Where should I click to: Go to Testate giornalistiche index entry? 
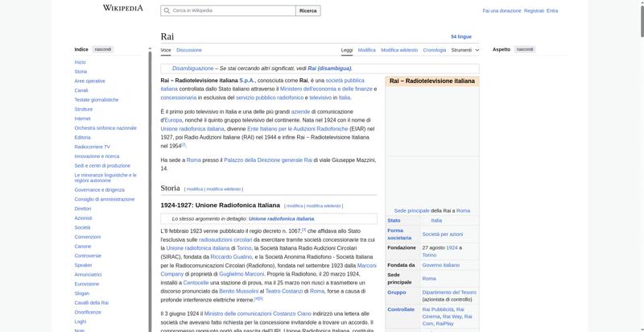pos(96,100)
